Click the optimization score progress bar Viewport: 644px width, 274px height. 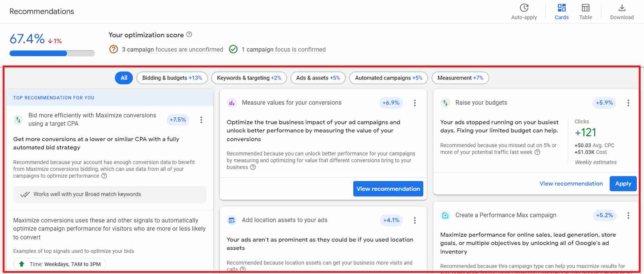pos(52,53)
